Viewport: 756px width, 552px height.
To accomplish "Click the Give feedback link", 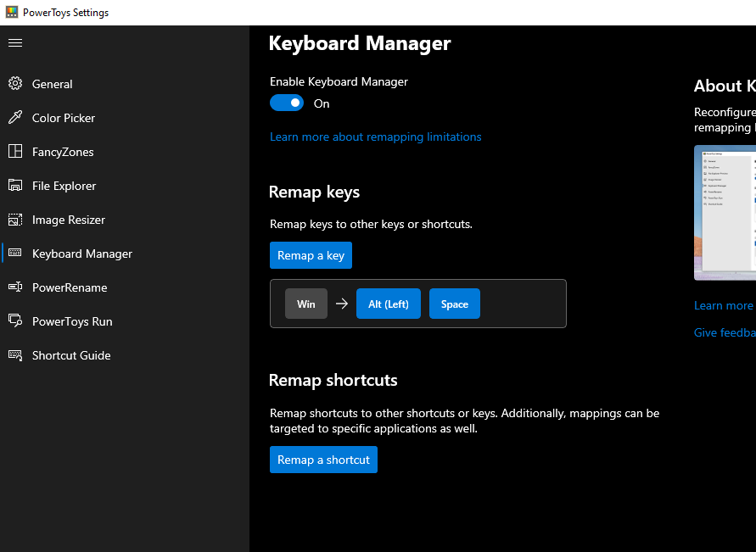I will point(725,332).
